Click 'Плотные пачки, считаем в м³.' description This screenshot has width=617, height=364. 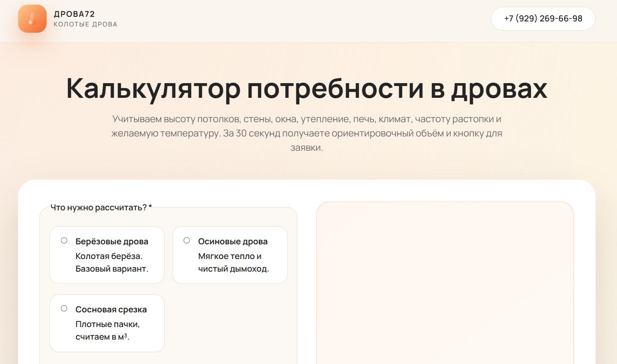click(108, 330)
